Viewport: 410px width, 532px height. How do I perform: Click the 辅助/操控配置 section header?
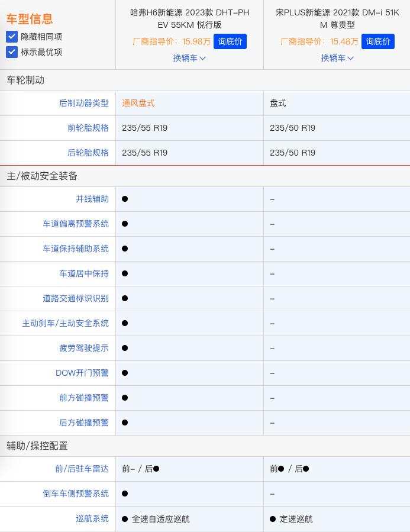(37, 446)
